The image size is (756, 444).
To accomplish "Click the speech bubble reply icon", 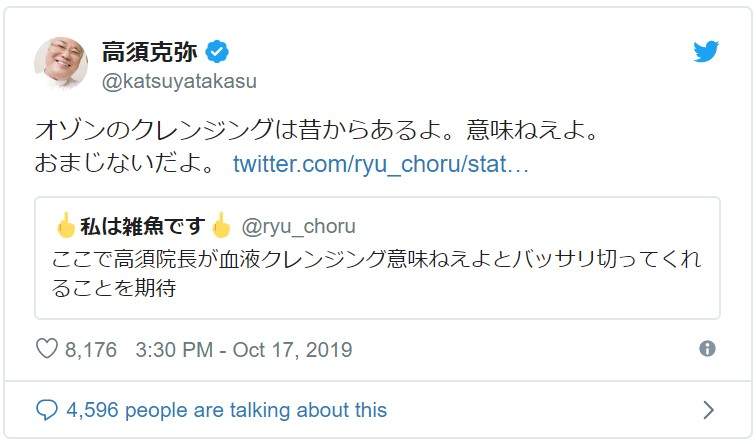I will [47, 409].
